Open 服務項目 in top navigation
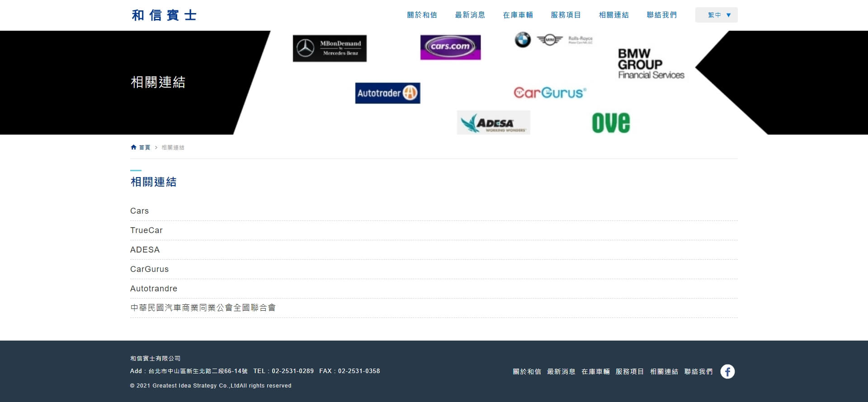Viewport: 868px width, 402px height. click(x=566, y=15)
